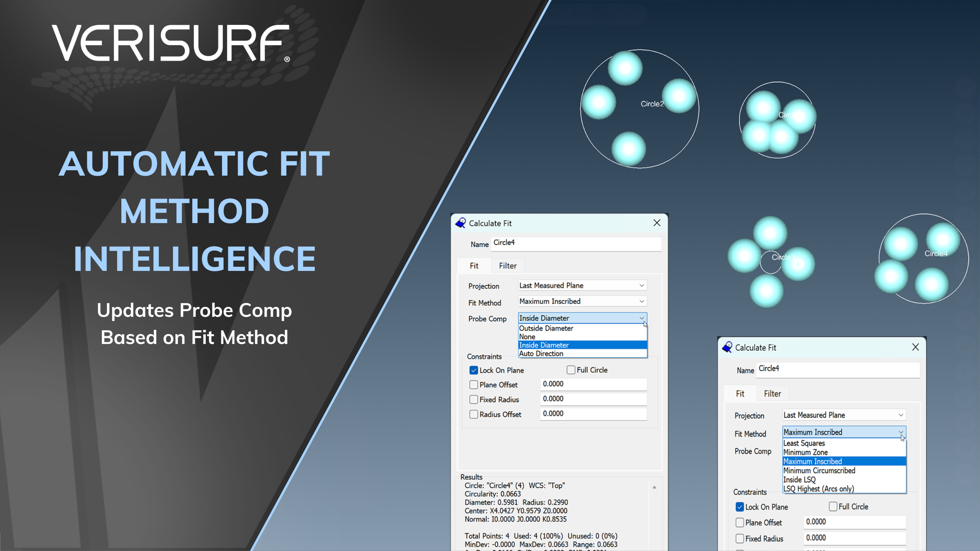Image resolution: width=980 pixels, height=551 pixels.
Task: Click the Calculate Fit icon in right dialog
Action: pyautogui.click(x=727, y=347)
